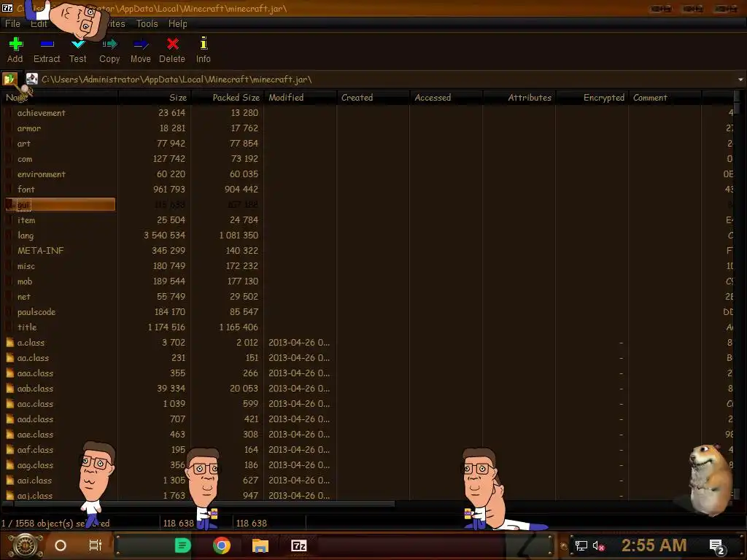Click the muted volume tray icon

click(x=598, y=546)
